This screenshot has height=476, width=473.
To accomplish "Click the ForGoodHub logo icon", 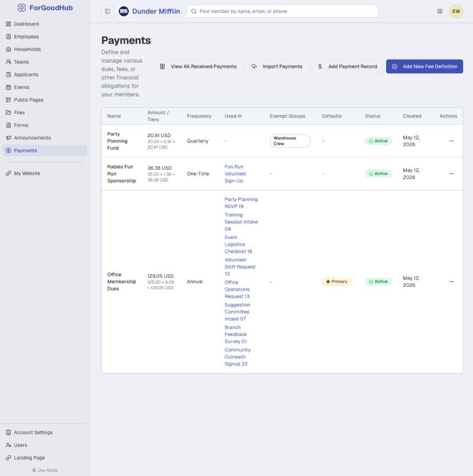I will point(21,8).
